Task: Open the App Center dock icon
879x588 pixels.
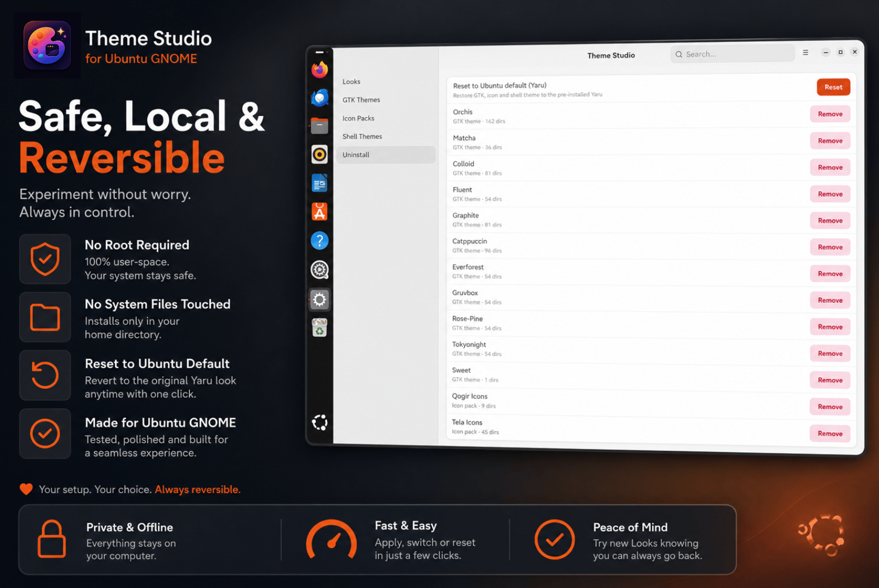Action: click(319, 211)
